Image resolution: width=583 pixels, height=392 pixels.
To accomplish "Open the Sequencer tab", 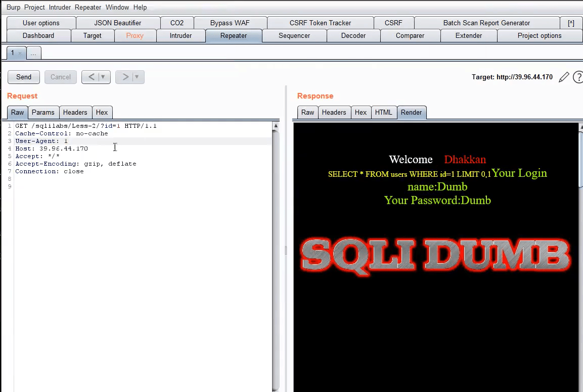I will pyautogui.click(x=294, y=36).
